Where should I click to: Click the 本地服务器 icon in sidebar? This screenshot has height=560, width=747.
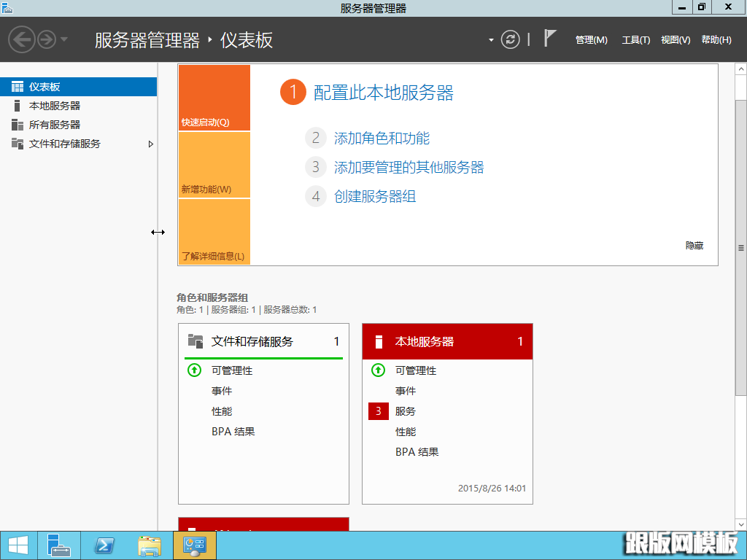coord(18,106)
